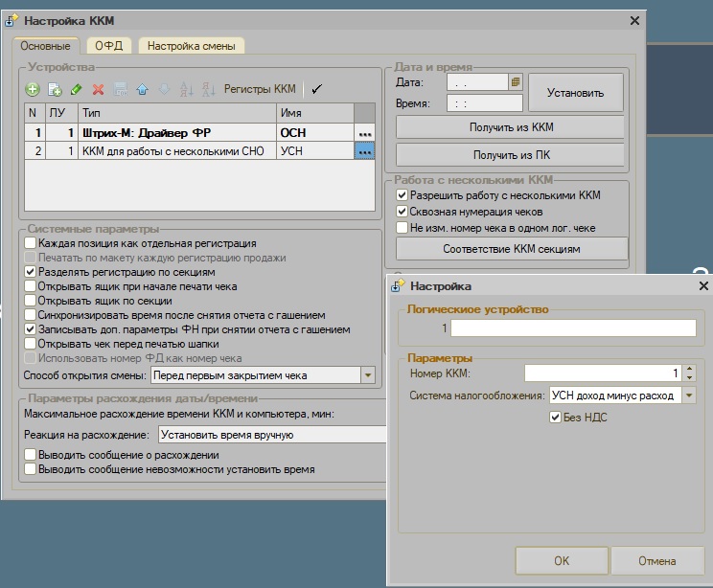Viewport: 713px width, 588px height.
Task: Click the blue Move Up arrow icon
Action: [x=142, y=89]
